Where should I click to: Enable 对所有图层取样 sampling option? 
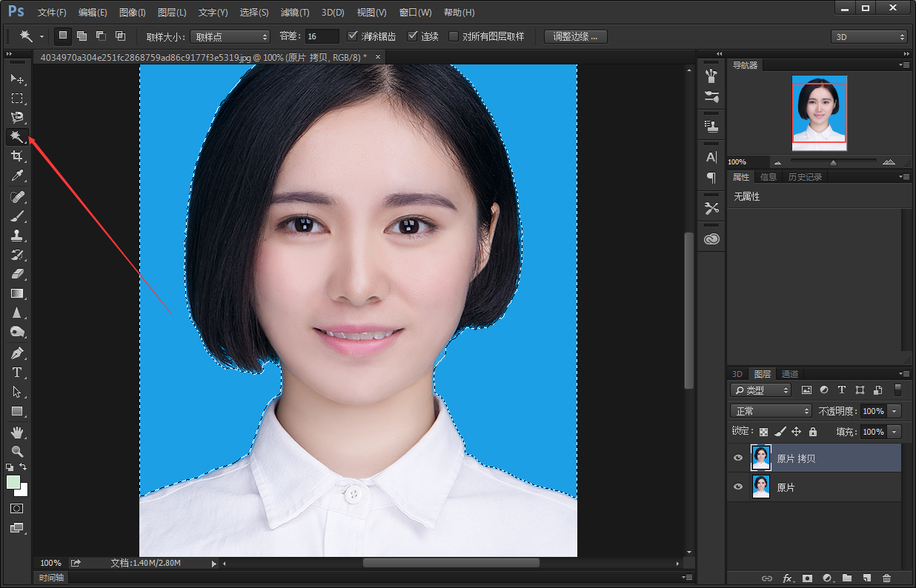454,36
